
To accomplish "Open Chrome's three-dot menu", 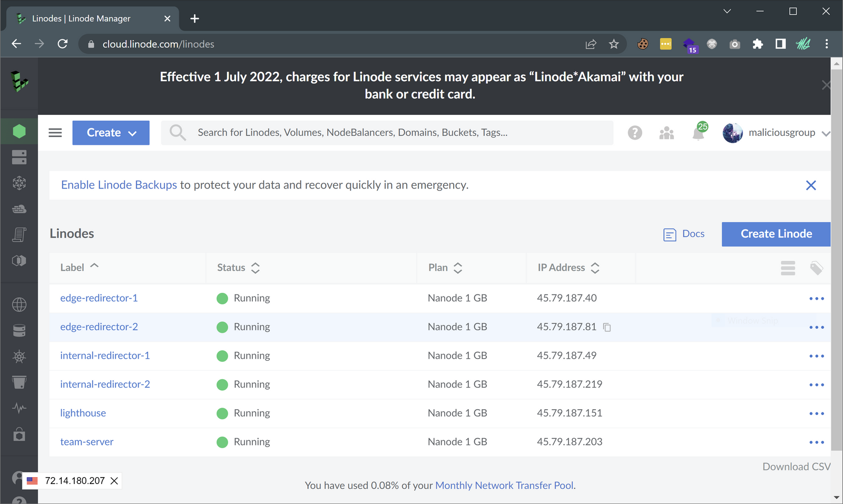I will [x=827, y=44].
